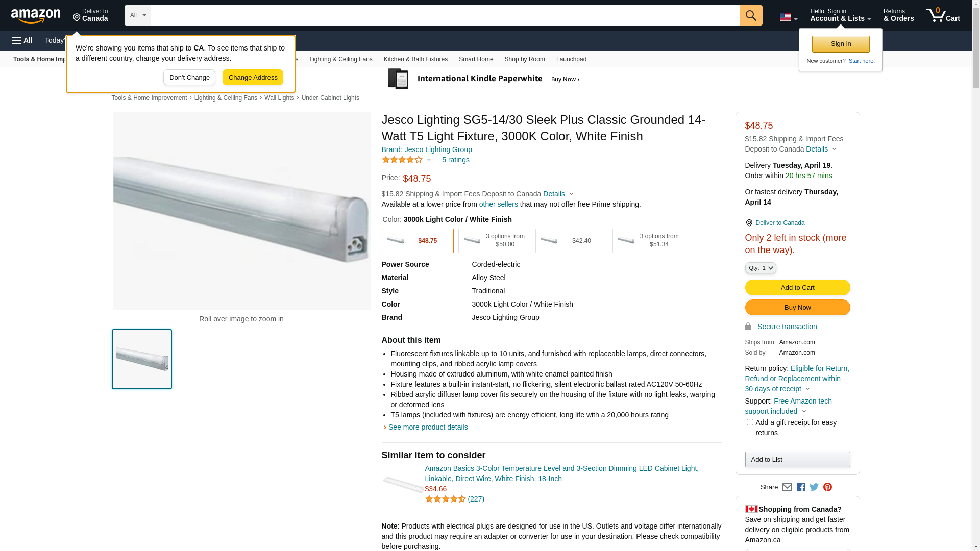Open Lighting & Ceiling Fans nav tab
The image size is (980, 551).
tap(340, 59)
